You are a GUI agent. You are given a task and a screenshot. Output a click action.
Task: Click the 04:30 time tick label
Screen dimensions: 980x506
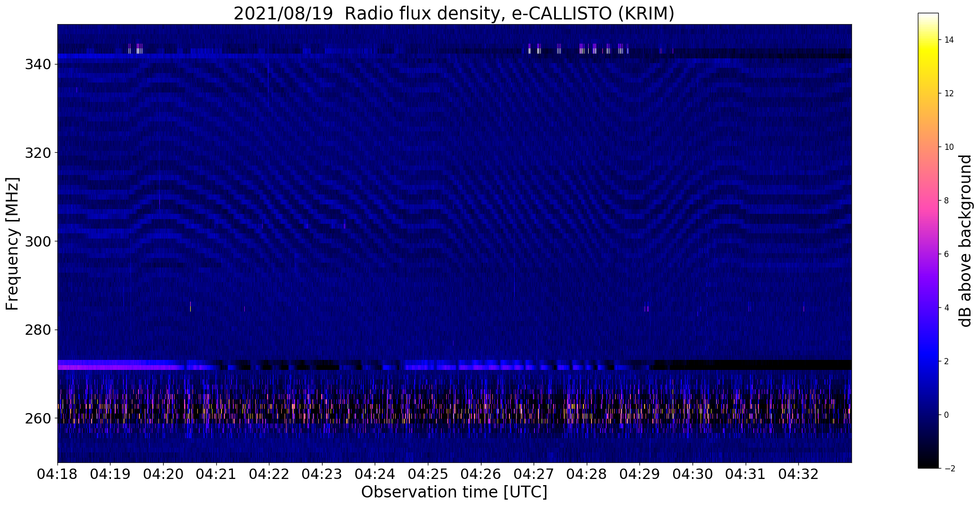click(x=693, y=474)
